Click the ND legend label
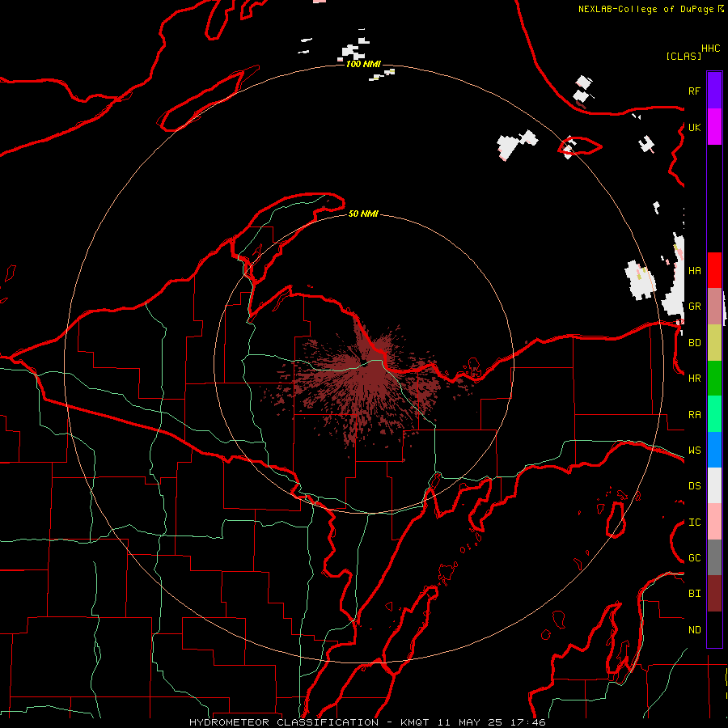This screenshot has width=728, height=728. (x=694, y=630)
